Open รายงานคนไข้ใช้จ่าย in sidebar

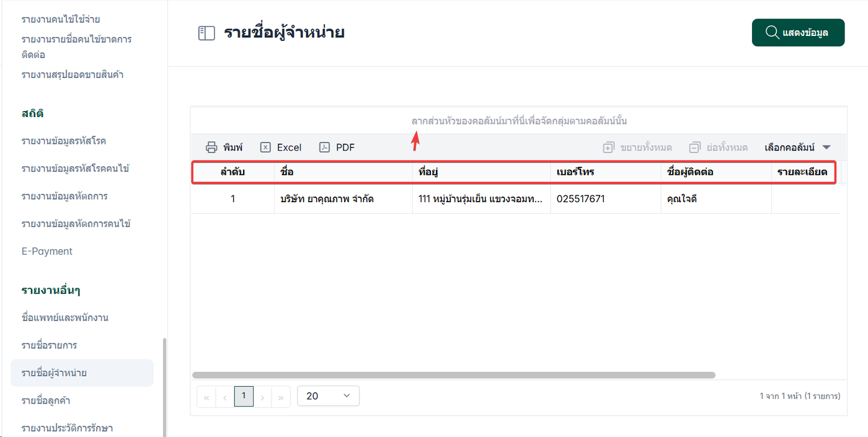[x=61, y=19]
